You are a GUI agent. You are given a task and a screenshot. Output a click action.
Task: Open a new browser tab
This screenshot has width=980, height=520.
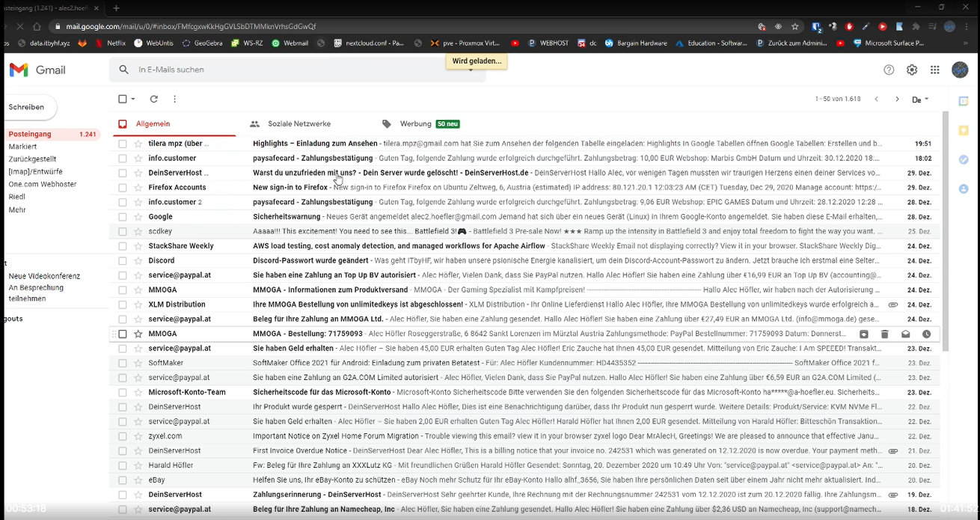click(116, 8)
